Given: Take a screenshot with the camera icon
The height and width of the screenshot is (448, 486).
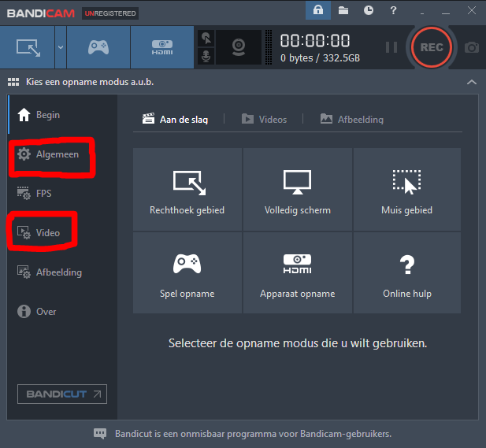Looking at the screenshot, I should point(472,47).
